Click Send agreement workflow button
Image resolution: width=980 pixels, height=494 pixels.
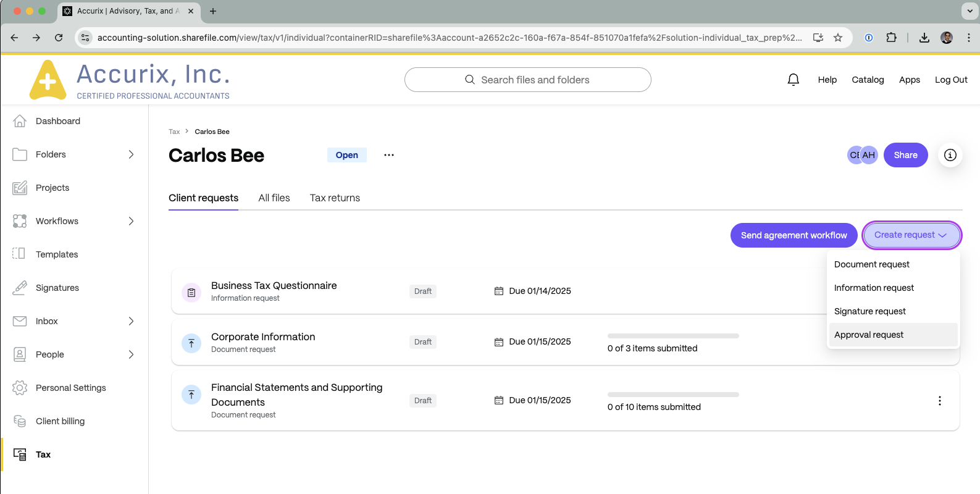pos(794,235)
